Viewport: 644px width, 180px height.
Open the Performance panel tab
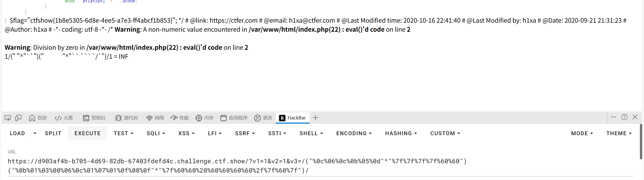coord(180,118)
